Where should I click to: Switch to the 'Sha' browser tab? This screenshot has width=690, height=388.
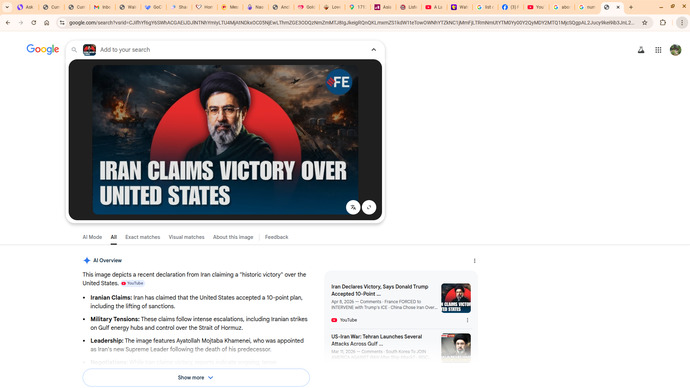(179, 7)
